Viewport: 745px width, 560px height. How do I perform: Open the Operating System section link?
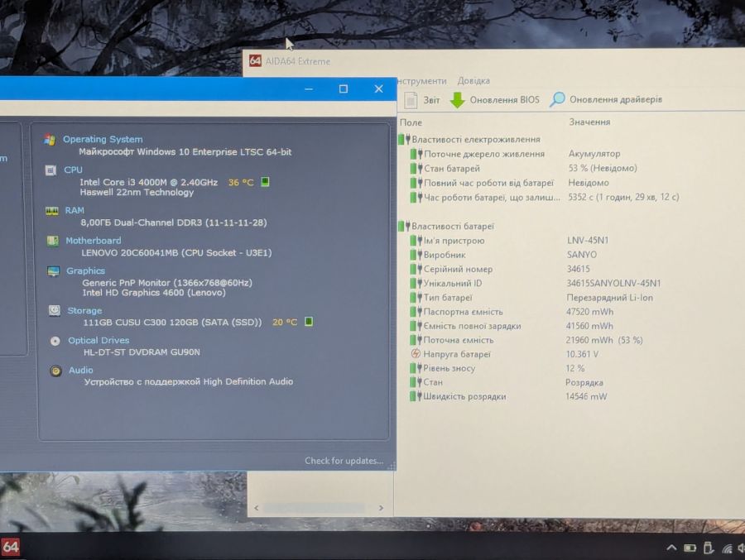[x=103, y=139]
